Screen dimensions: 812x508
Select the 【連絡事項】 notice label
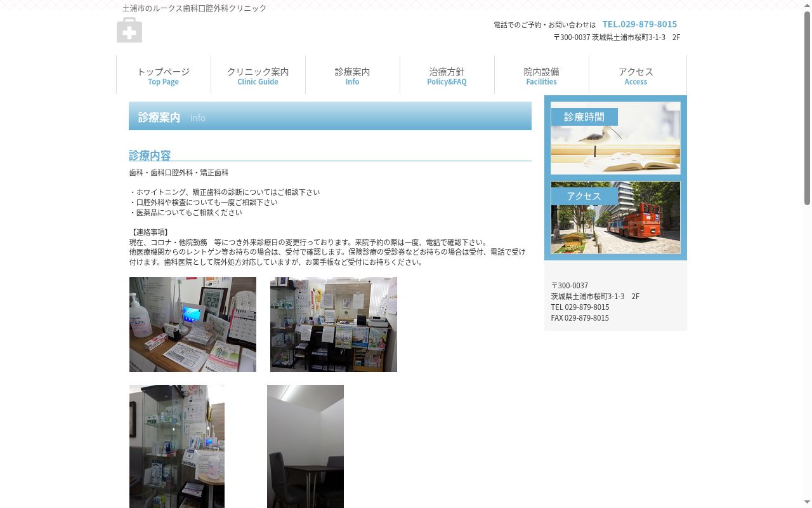click(150, 232)
